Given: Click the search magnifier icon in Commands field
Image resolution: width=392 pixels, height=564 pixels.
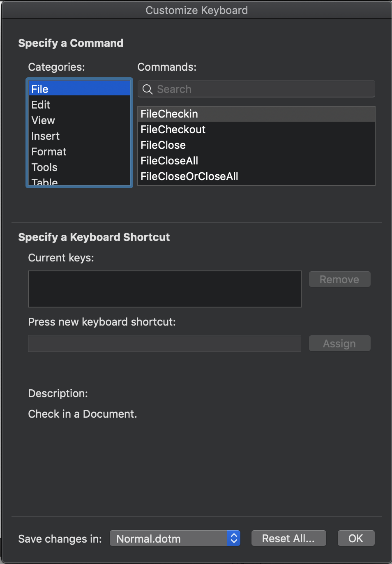Looking at the screenshot, I should (x=147, y=89).
